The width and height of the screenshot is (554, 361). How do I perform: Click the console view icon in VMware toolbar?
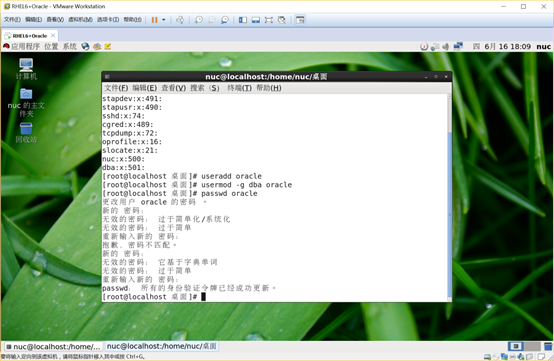(x=300, y=20)
